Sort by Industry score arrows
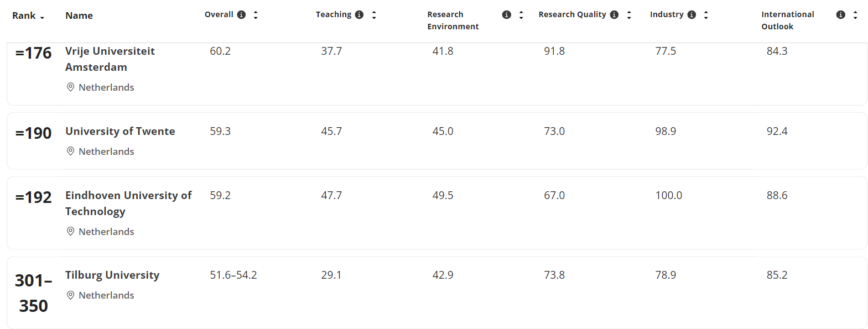Screen dimensions: 868x329 [706, 15]
